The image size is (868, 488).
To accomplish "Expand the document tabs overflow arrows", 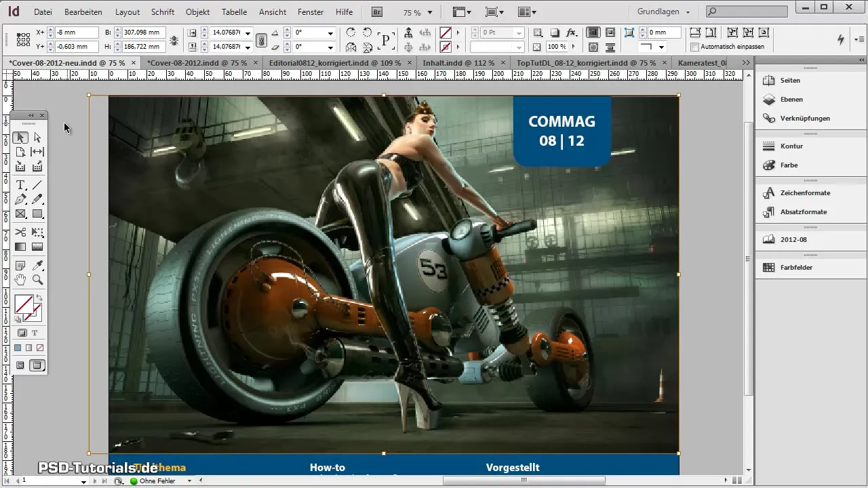I will (x=746, y=62).
